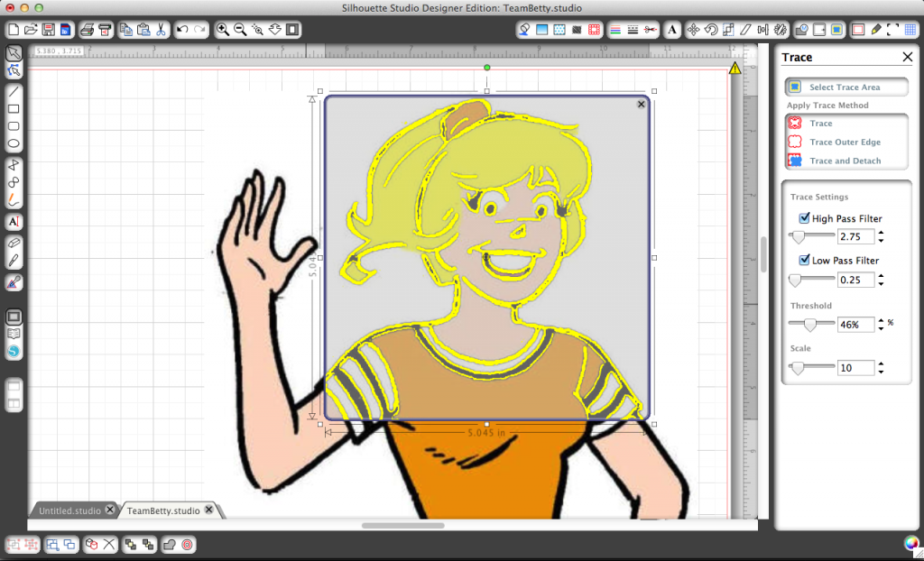Click the Paste clipboard icon
The image size is (924, 561).
tap(143, 30)
